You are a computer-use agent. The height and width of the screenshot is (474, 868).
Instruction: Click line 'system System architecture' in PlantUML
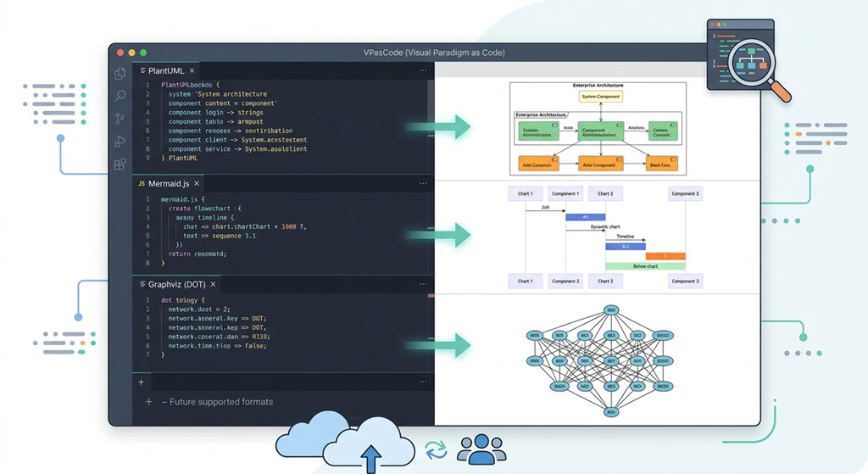(x=218, y=94)
